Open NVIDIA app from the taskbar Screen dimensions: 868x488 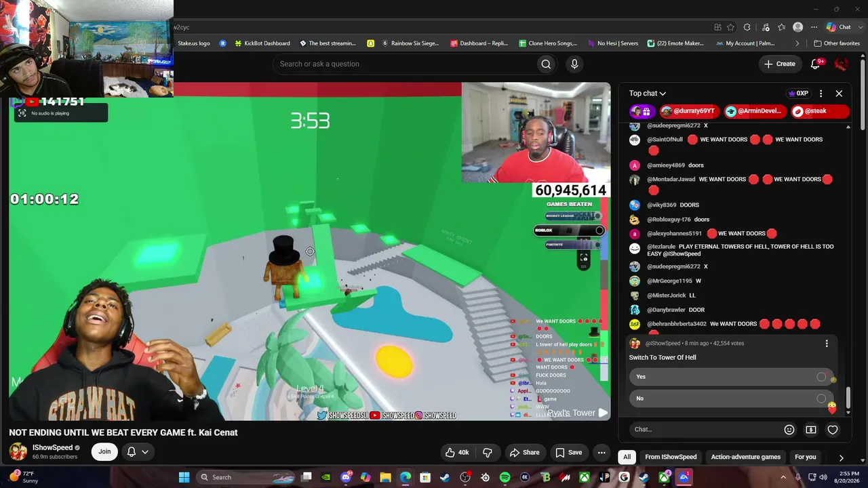pyautogui.click(x=326, y=477)
